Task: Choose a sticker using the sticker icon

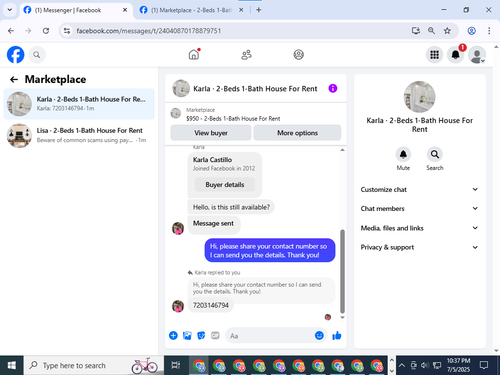Action: [x=201, y=335]
